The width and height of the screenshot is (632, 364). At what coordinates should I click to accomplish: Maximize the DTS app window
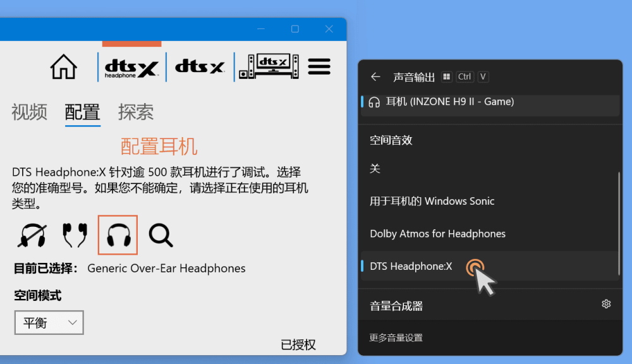[x=295, y=29]
